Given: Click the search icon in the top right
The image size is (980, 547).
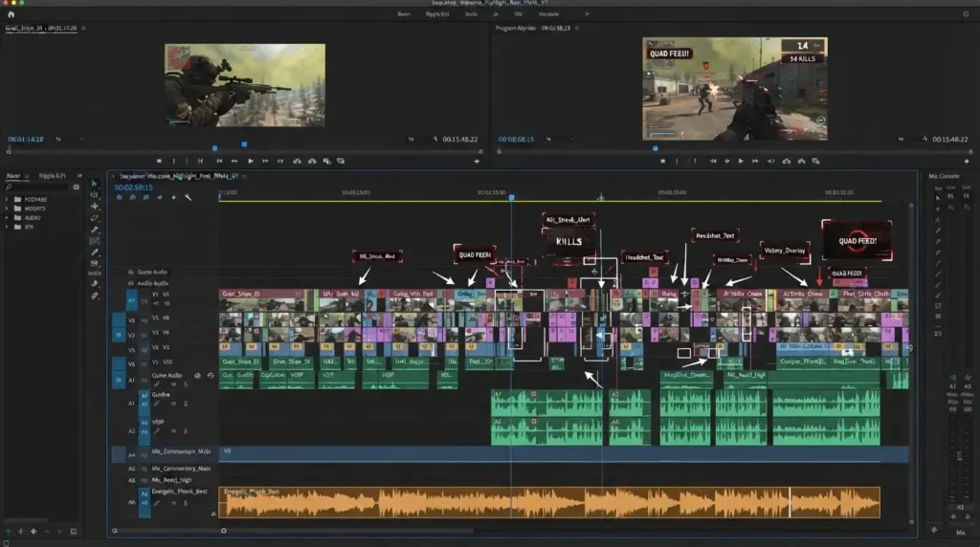Looking at the screenshot, I should [967, 13].
